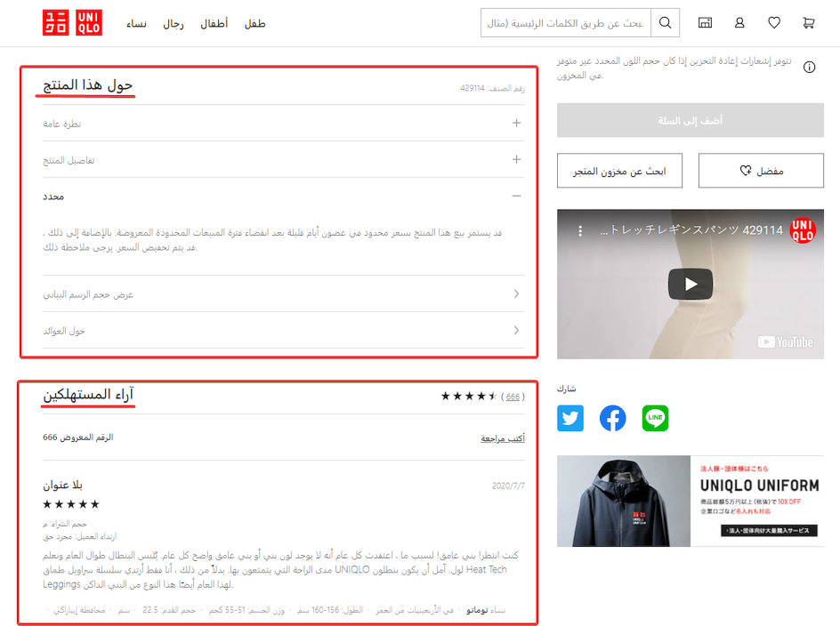Open the أطفال (Kids) menu
Image resolution: width=840 pixels, height=626 pixels.
pyautogui.click(x=214, y=23)
